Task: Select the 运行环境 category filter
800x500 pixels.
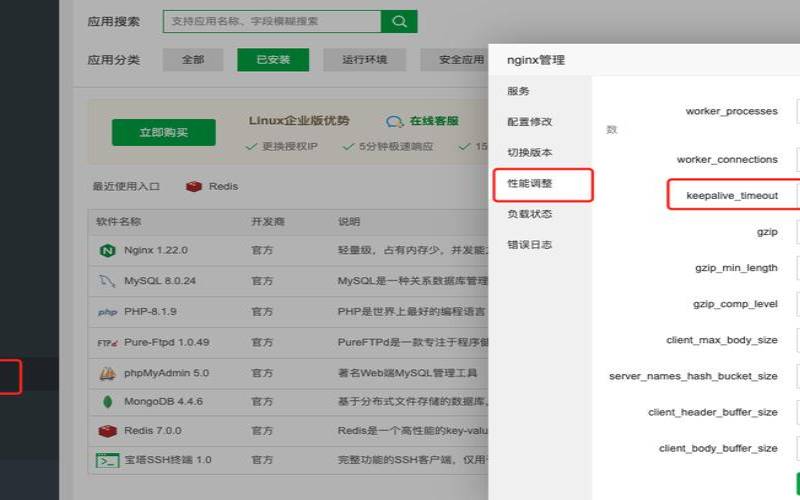Action: pyautogui.click(x=364, y=60)
